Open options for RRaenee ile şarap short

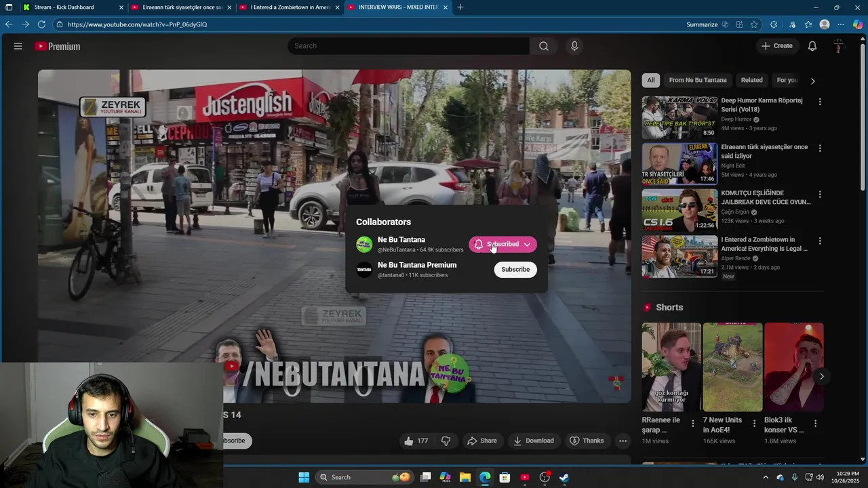692,424
